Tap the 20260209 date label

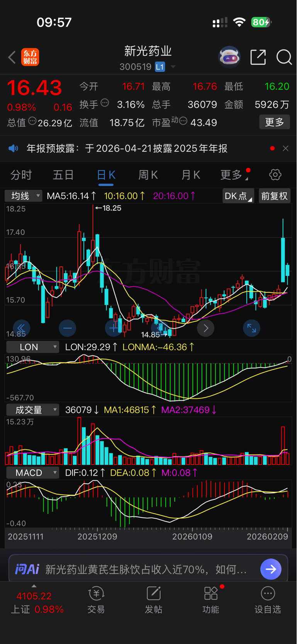coord(267,536)
